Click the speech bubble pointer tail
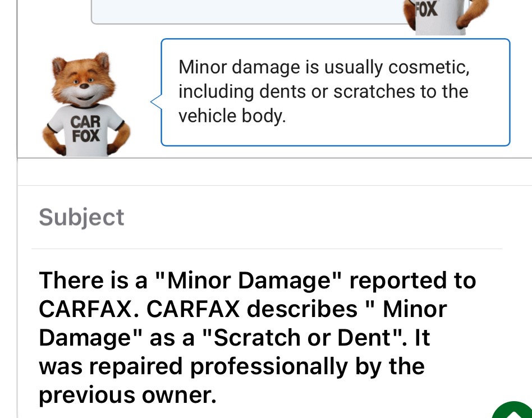This screenshot has width=532, height=418. (x=156, y=102)
